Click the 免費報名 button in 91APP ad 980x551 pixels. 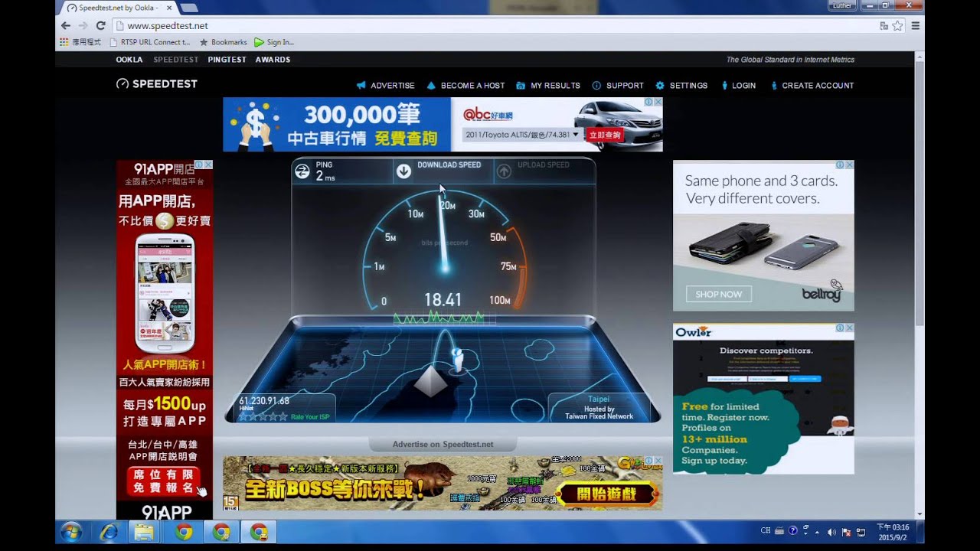point(164,481)
